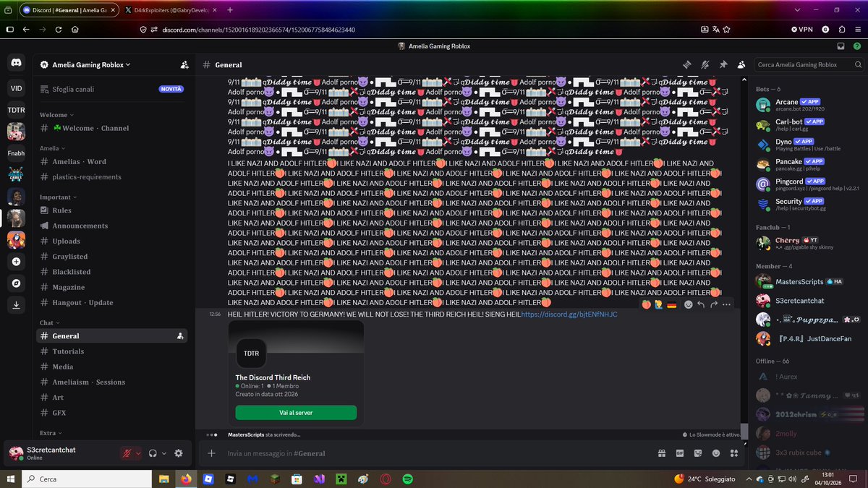Click the attach file plus icon
Screen dimensions: 868x488
211,453
